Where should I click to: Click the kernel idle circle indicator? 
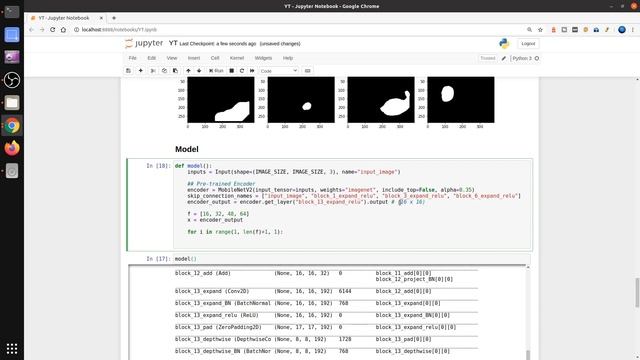537,58
